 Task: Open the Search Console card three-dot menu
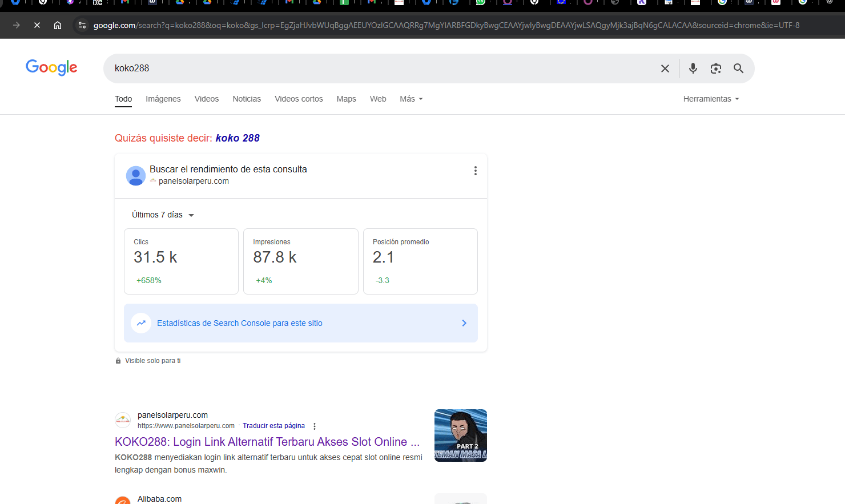click(x=476, y=171)
